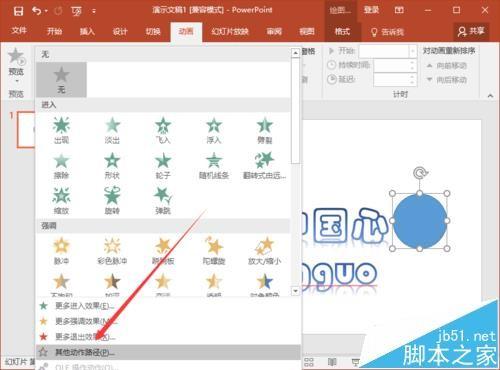The height and width of the screenshot is (370, 500).
Task: Increase 持续时间 with up stepper arrow
Action: (x=413, y=62)
